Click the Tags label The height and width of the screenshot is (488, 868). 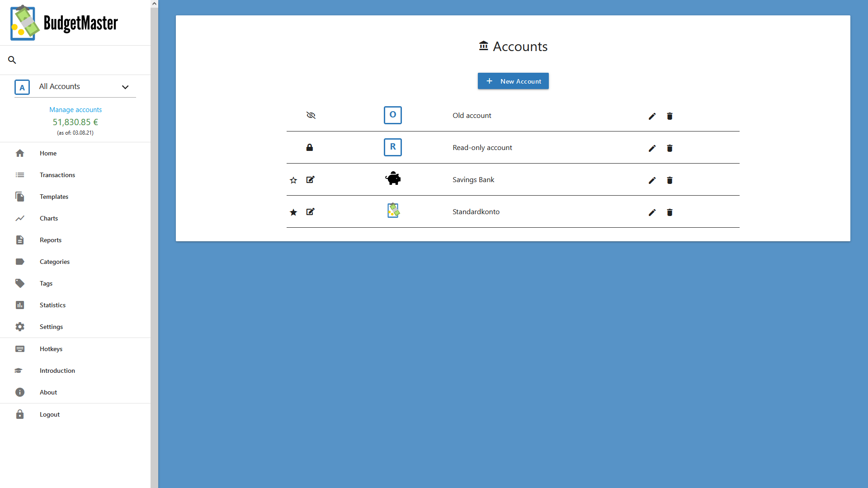46,283
